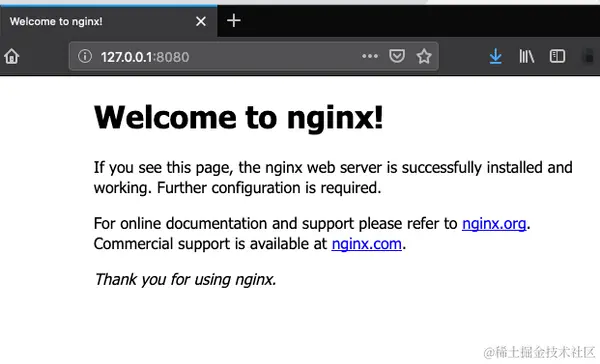Open the downloads arrow icon
600x364 pixels.
pyautogui.click(x=496, y=57)
